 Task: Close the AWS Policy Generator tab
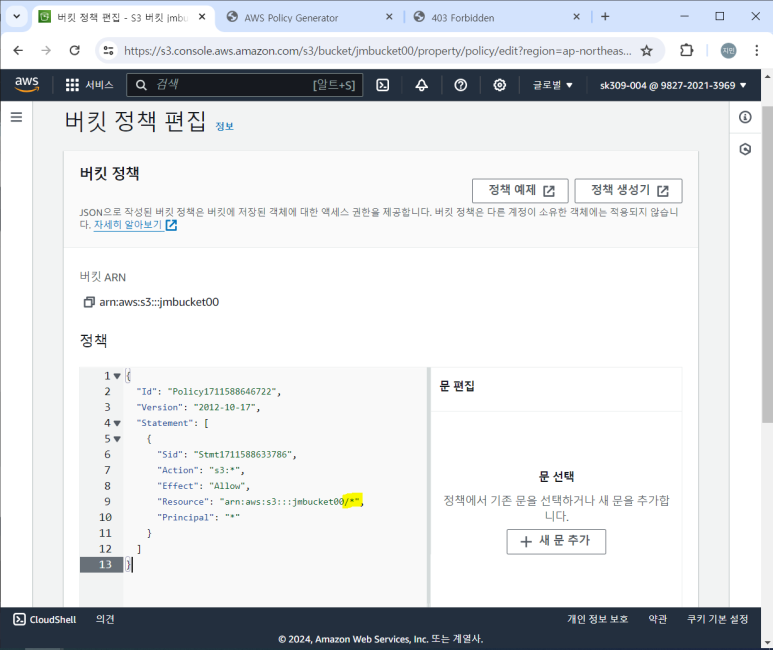tap(389, 17)
